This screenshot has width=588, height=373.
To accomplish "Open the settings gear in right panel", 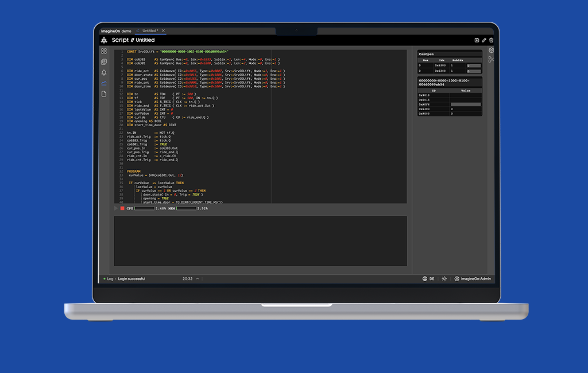I will pyautogui.click(x=491, y=50).
